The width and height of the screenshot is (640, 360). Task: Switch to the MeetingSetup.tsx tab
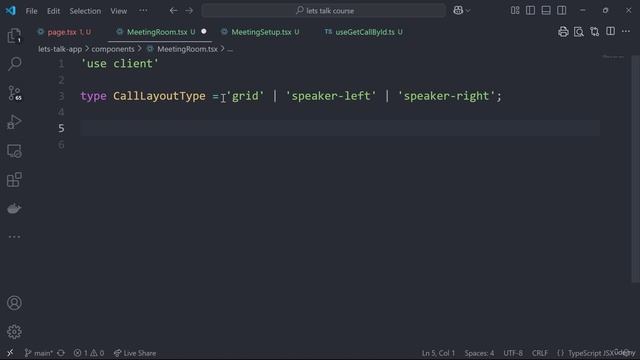(261, 32)
